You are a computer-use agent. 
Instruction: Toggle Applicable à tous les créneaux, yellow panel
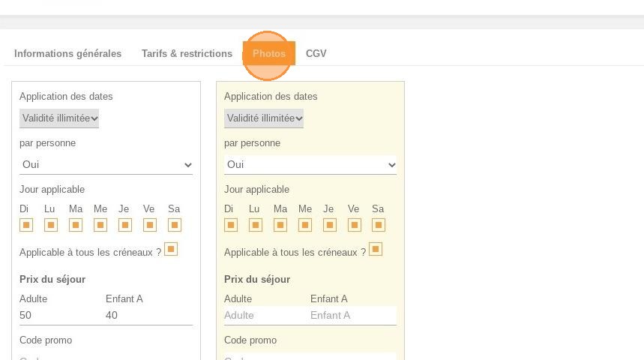pyautogui.click(x=376, y=249)
